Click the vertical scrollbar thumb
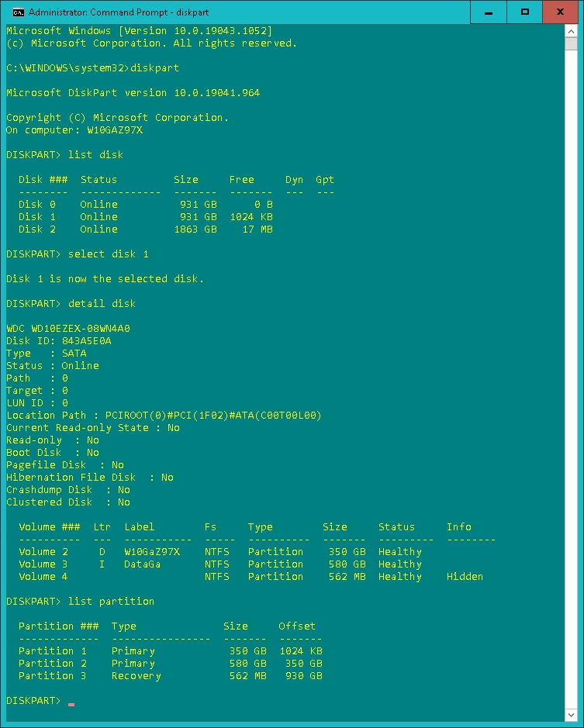The image size is (584, 728). (571, 44)
